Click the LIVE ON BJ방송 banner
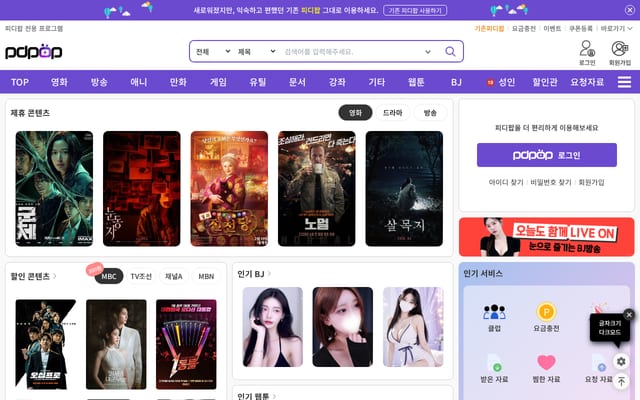640x400 pixels. point(547,237)
